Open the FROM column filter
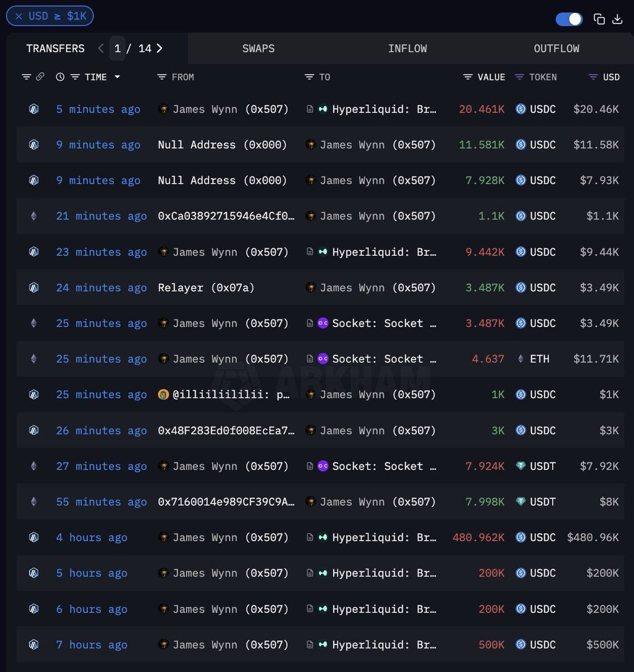The height and width of the screenshot is (672, 634). (x=162, y=77)
